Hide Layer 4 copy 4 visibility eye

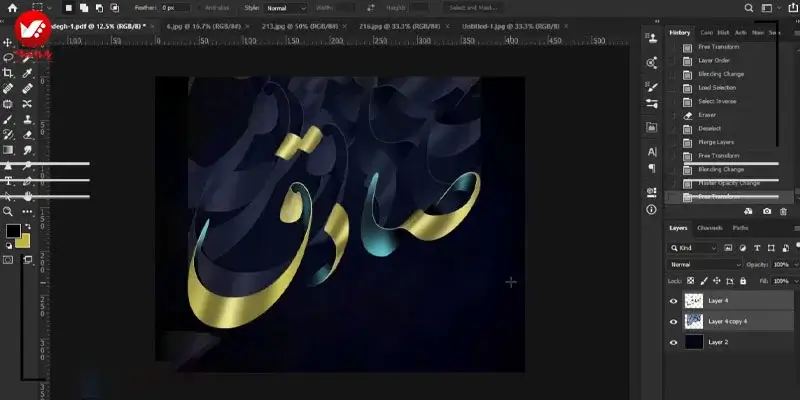673,322
